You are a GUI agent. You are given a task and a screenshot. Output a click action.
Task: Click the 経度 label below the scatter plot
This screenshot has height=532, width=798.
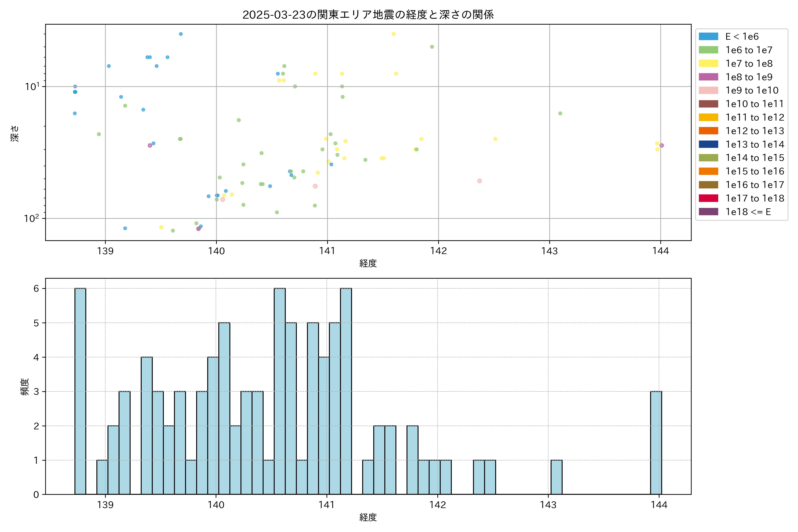(x=368, y=263)
